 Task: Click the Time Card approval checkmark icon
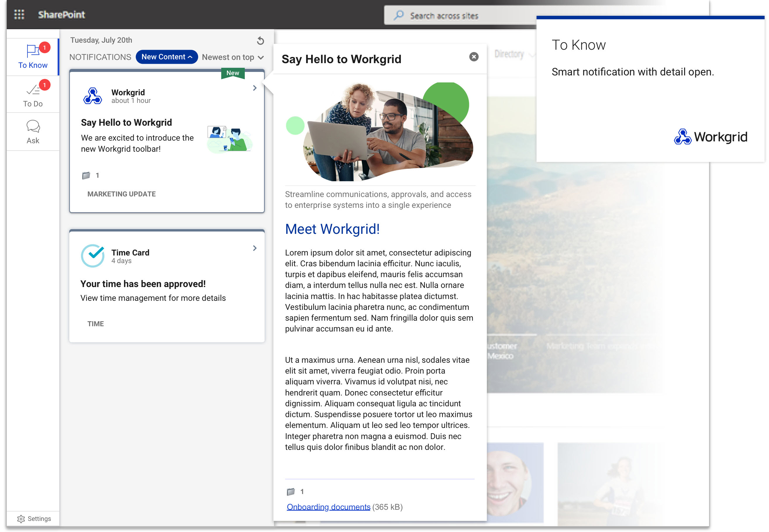point(93,256)
